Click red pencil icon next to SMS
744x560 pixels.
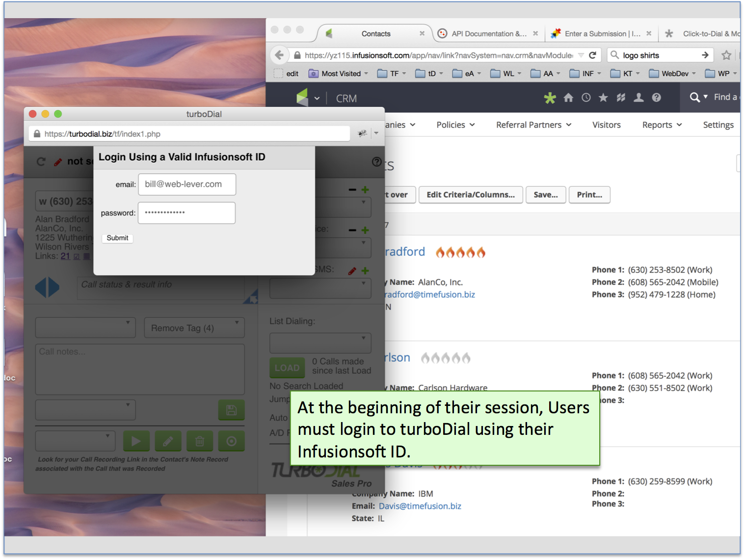352,270
